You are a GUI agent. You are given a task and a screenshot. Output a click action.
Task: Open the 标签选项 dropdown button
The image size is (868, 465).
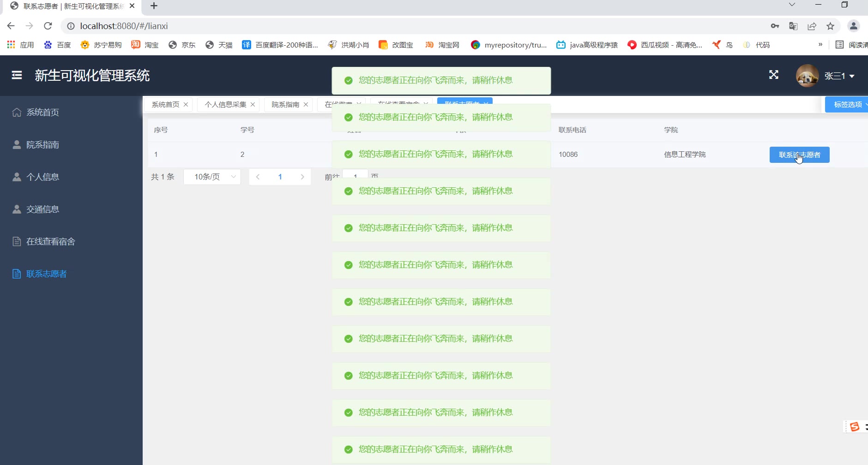click(848, 105)
